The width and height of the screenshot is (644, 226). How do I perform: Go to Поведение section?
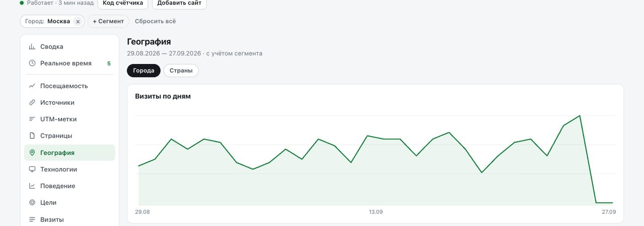click(x=70, y=186)
